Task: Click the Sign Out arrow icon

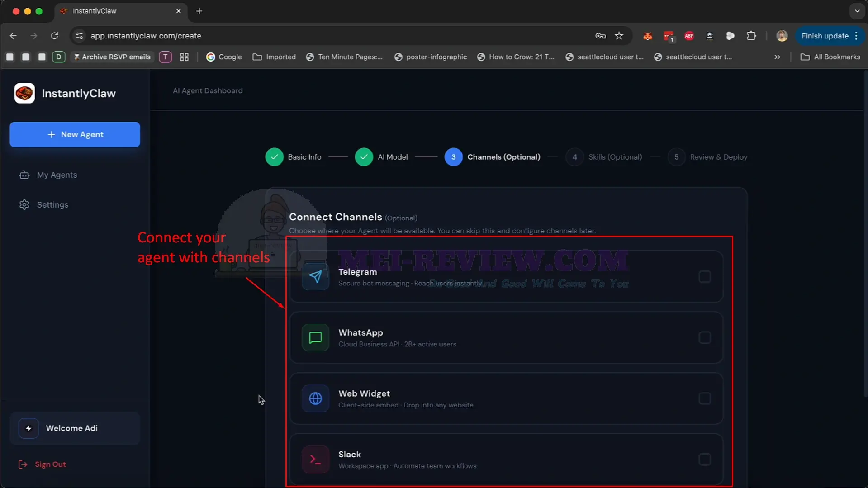Action: [x=23, y=464]
